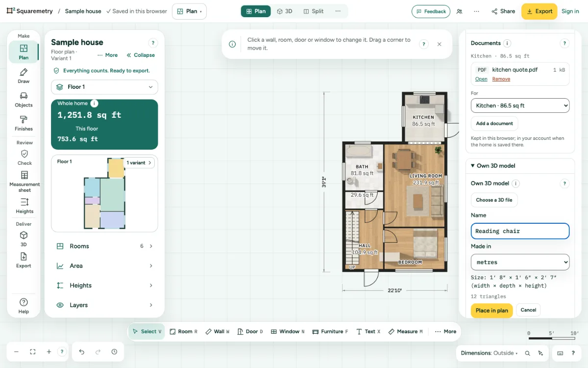Open the Made in metres dropdown
This screenshot has width=588, height=368.
[x=520, y=262]
